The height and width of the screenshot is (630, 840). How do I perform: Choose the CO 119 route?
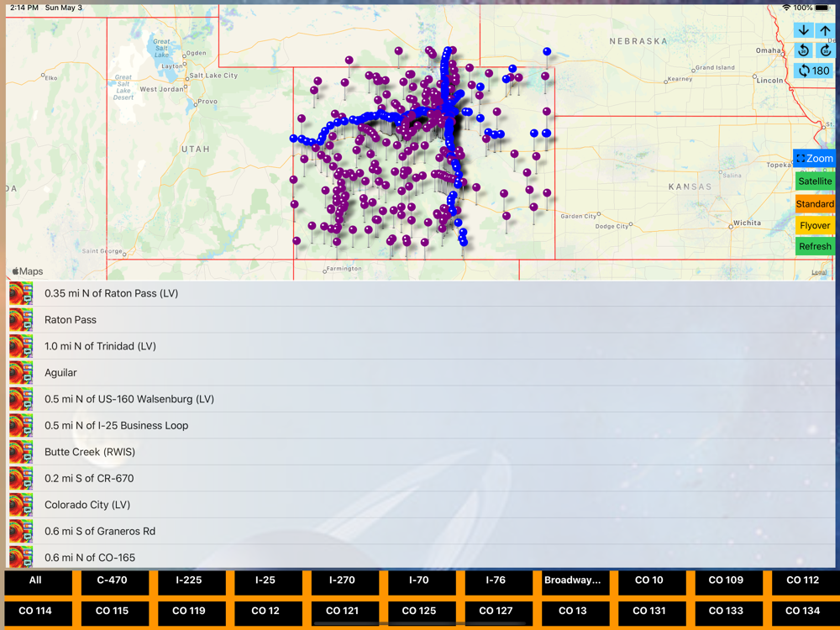192,613
